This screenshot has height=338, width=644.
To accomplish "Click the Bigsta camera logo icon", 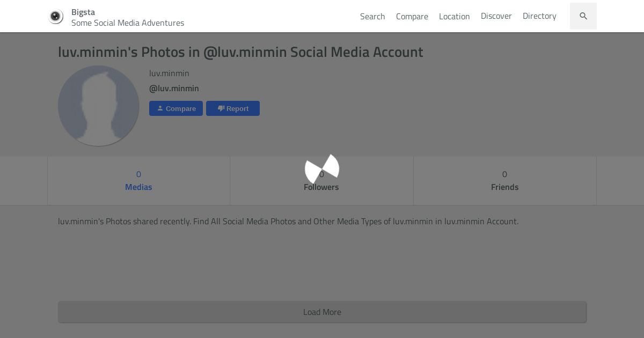I will coord(56,17).
